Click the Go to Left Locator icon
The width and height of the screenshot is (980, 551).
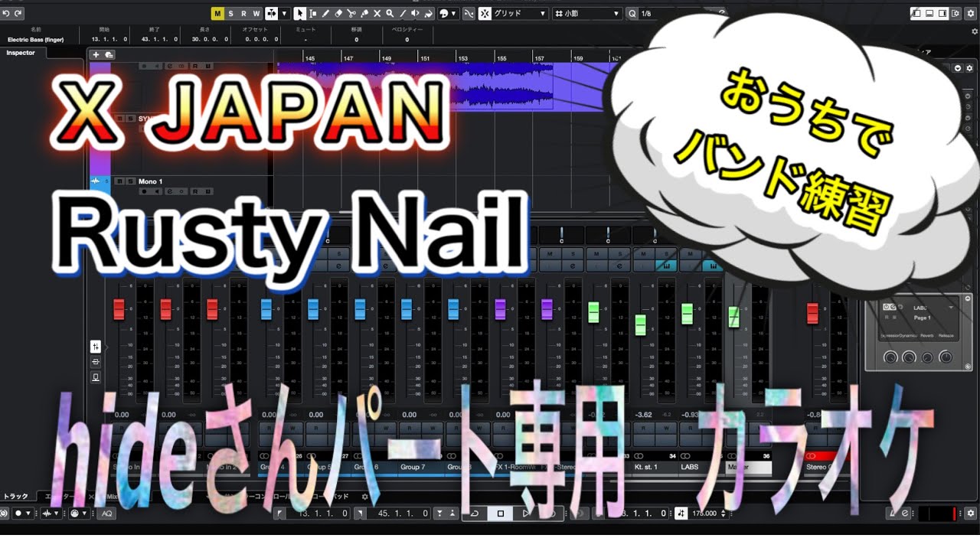(279, 514)
